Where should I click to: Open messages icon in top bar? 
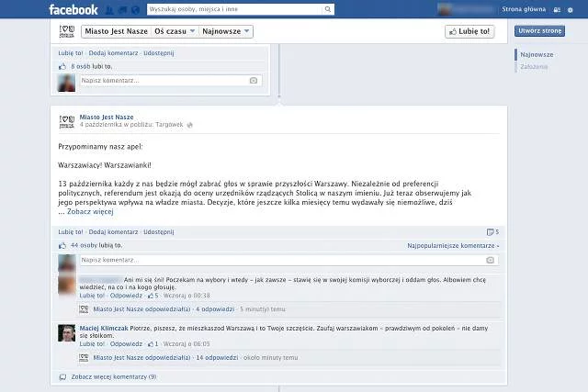122,10
